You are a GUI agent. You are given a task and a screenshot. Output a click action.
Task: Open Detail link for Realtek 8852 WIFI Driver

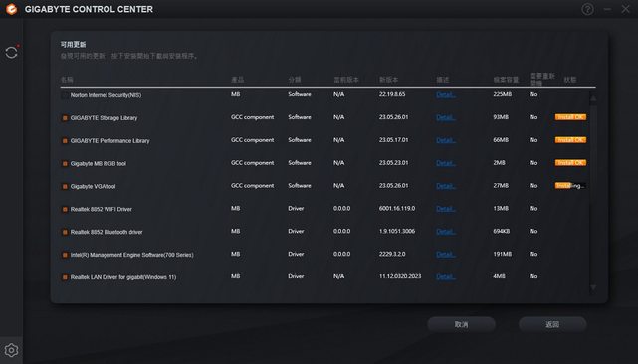(x=446, y=209)
